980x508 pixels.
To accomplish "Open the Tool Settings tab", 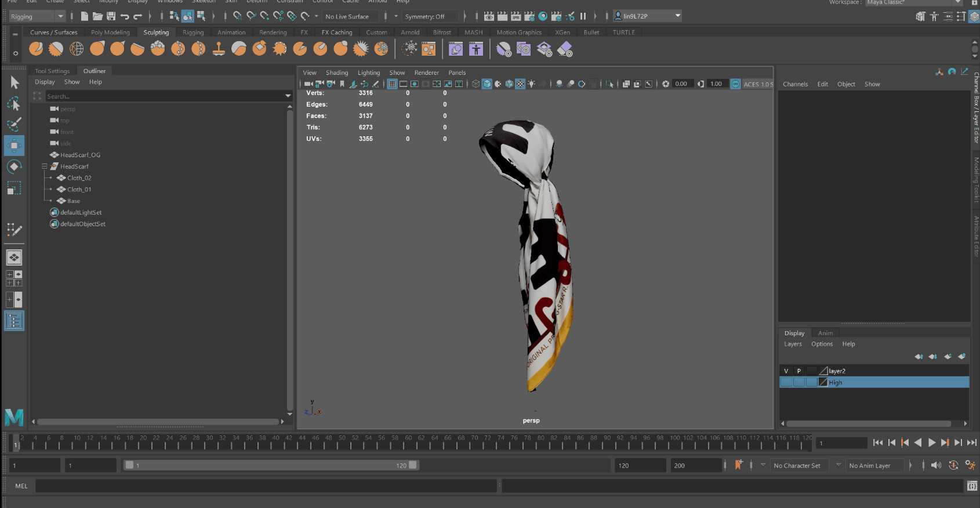I will click(x=52, y=71).
